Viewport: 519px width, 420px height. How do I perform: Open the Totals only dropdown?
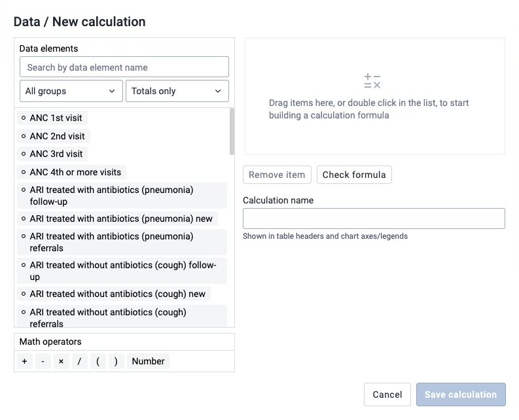[177, 91]
